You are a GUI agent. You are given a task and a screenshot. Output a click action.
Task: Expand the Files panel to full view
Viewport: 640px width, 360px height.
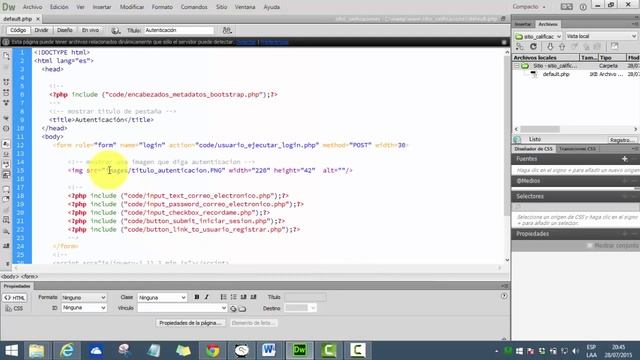click(614, 47)
